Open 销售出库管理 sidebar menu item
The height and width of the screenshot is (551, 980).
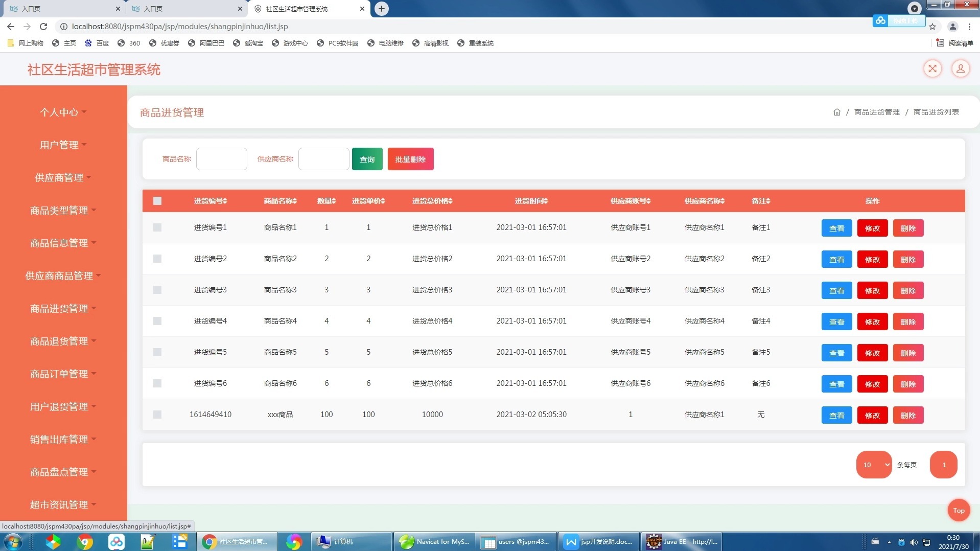(x=63, y=439)
